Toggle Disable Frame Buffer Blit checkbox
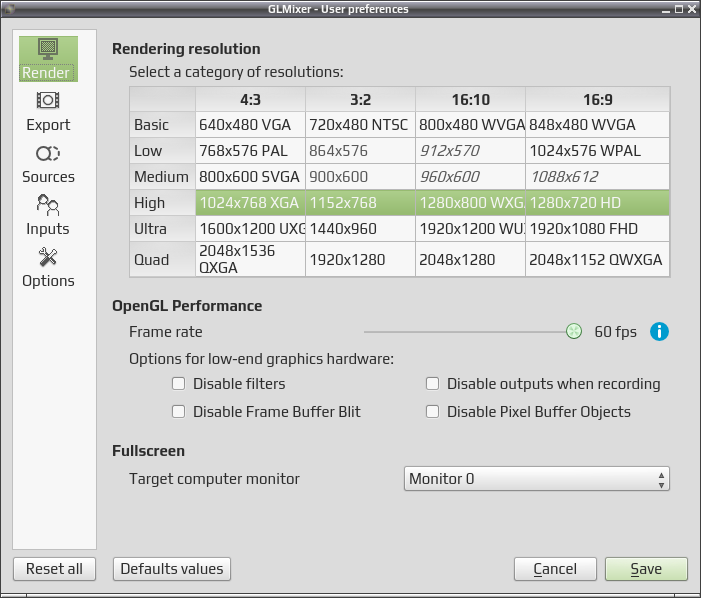Image resolution: width=701 pixels, height=598 pixels. pos(179,411)
